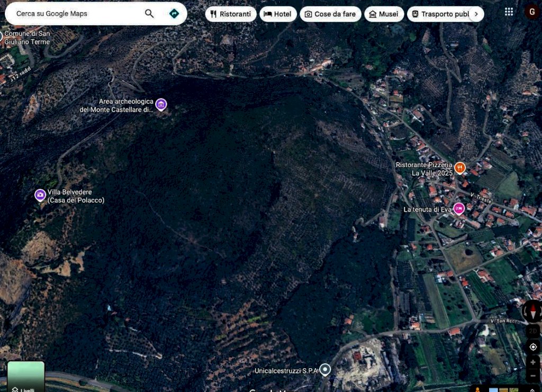Zoom in with the plus button
The image size is (542, 392).
[x=533, y=362]
